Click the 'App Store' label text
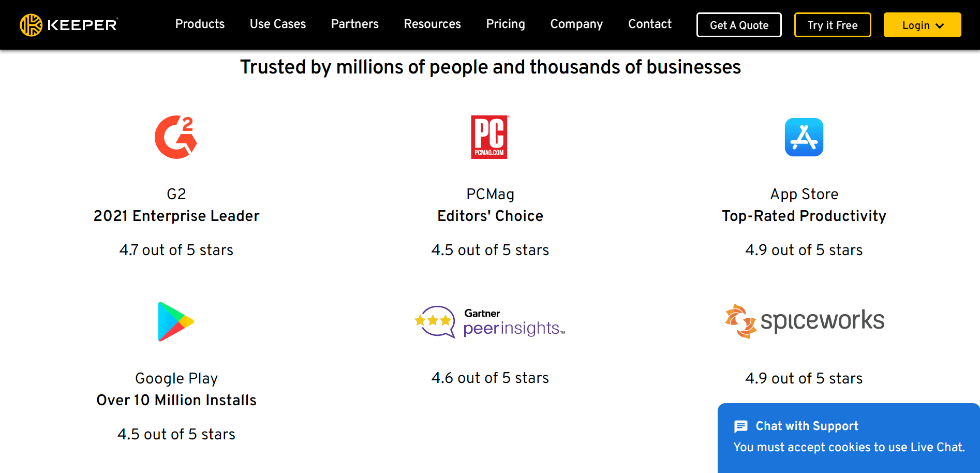 [804, 194]
